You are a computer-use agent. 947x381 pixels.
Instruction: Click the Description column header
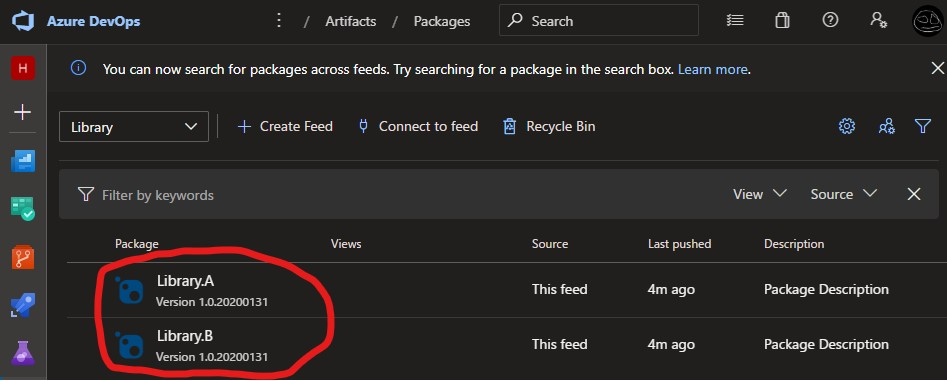tap(794, 244)
